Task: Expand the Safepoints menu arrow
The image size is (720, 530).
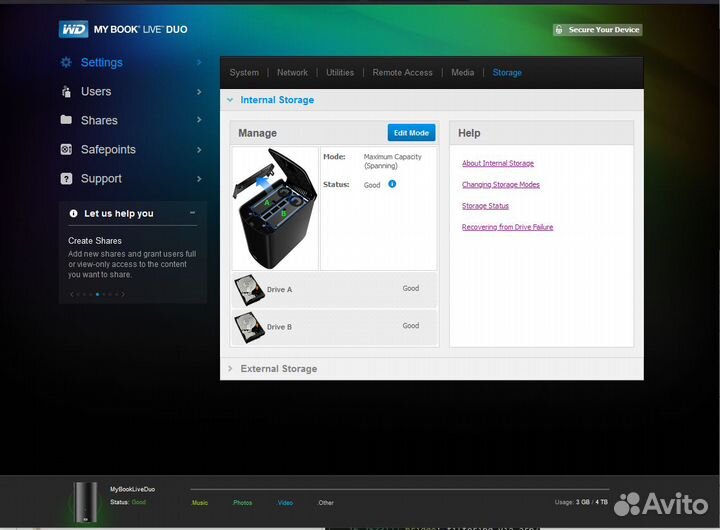Action: click(199, 150)
